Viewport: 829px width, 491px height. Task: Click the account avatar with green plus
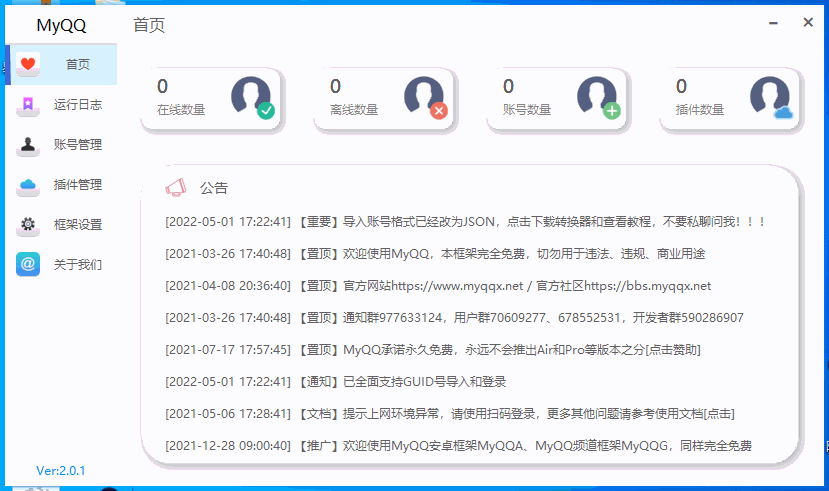click(x=598, y=98)
